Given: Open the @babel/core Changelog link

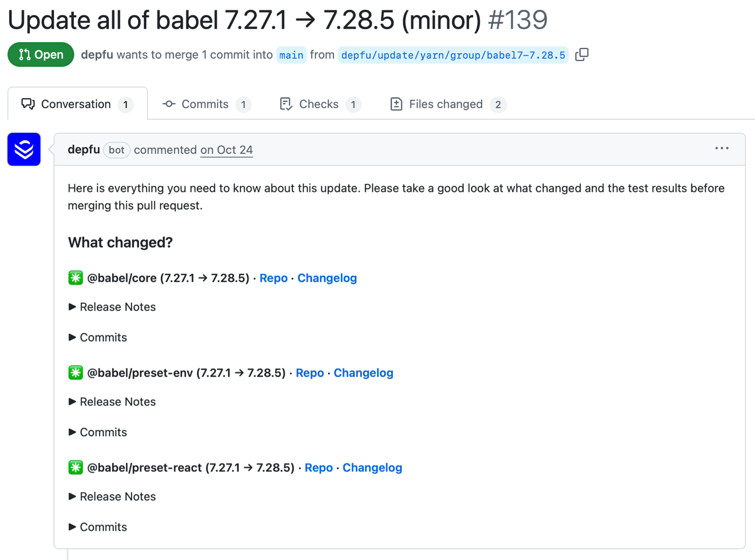Looking at the screenshot, I should (327, 278).
